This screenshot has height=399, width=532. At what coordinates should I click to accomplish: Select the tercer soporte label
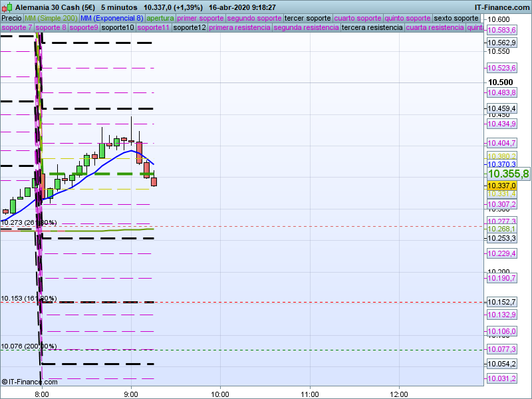[307, 18]
